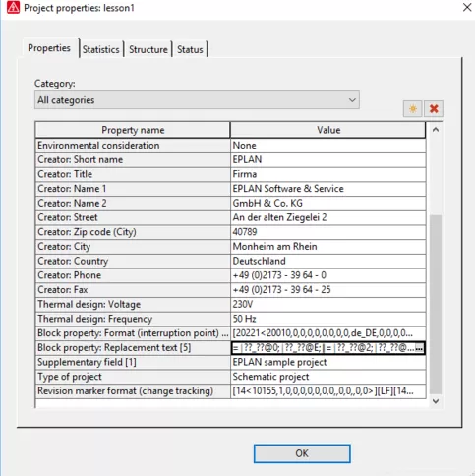Select the Supplementary field [1] property
Viewport: 475px width, 476px height.
(133, 362)
